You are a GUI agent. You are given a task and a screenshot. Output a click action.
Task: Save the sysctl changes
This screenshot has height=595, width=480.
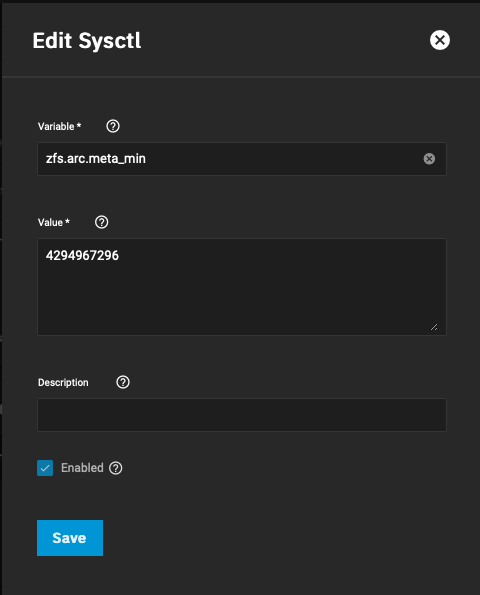pyautogui.click(x=70, y=538)
